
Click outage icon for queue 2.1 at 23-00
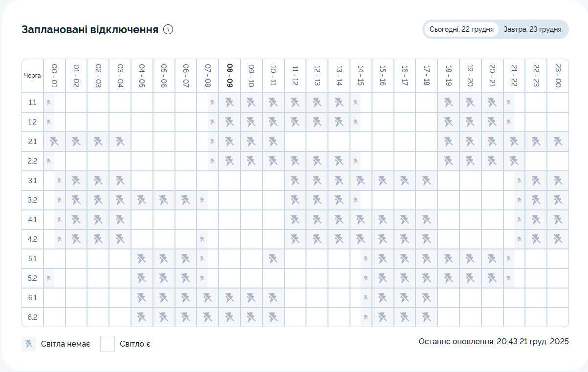558,142
